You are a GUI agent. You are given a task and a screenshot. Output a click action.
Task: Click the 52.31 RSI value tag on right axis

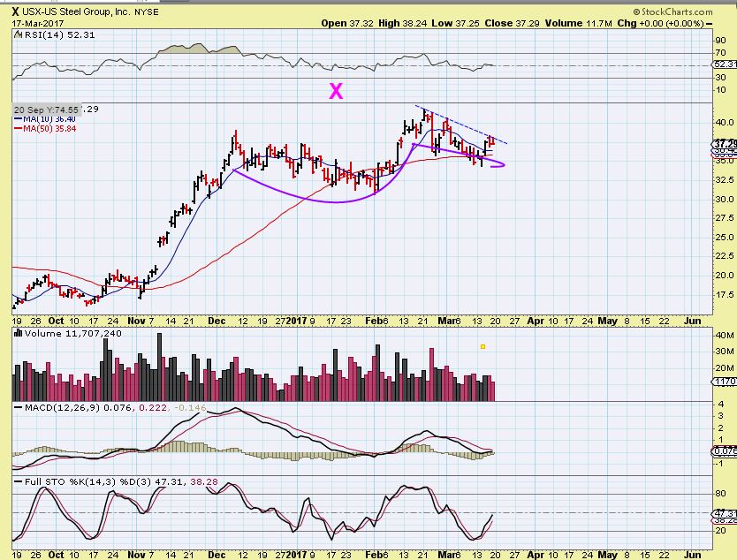725,64
